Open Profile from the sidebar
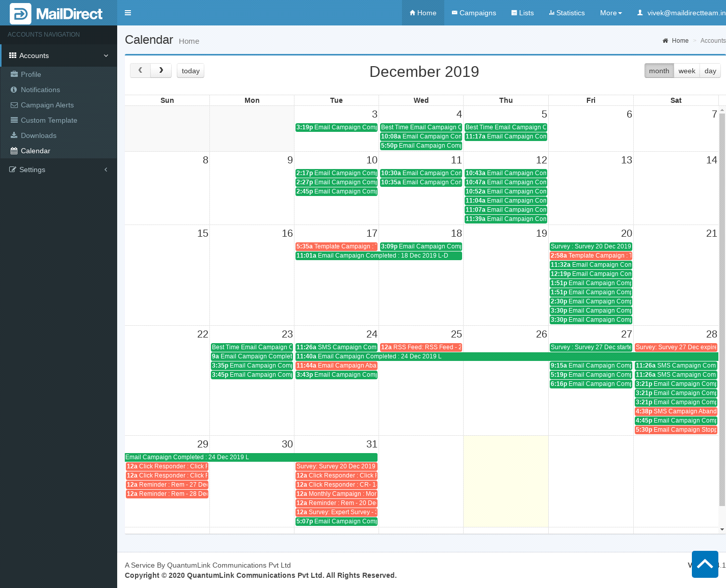The image size is (726, 588). click(31, 74)
